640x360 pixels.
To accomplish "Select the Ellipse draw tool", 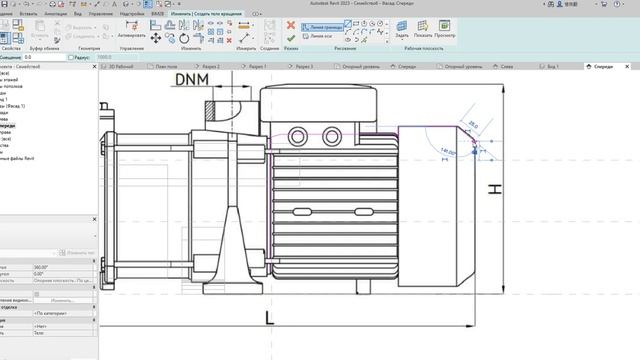I will pyautogui.click(x=349, y=40).
